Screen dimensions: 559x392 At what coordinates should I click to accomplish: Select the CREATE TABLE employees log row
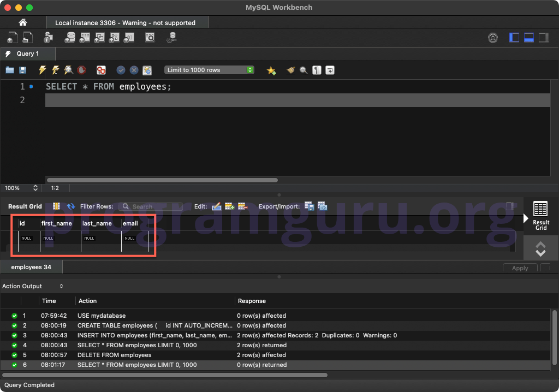click(276, 325)
